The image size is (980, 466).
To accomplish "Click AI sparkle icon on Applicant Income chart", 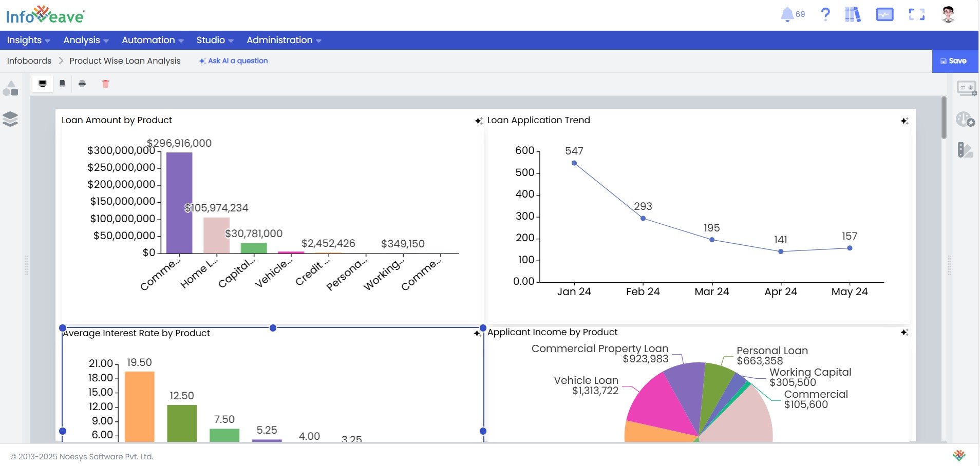I will point(904,333).
